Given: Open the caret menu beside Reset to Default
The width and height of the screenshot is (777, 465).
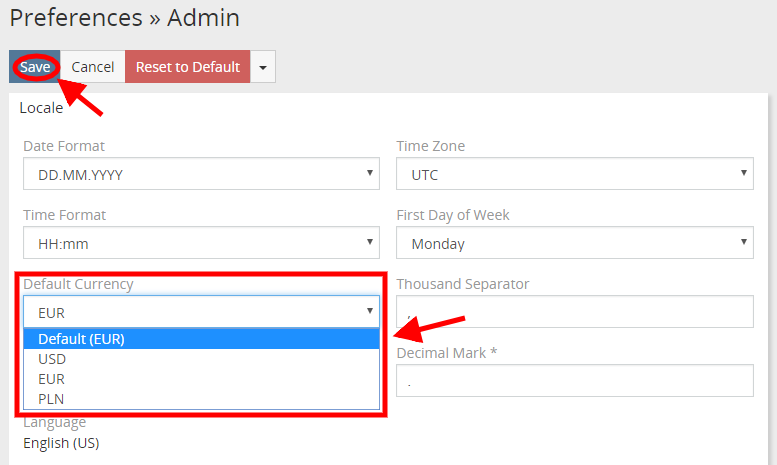Looking at the screenshot, I should pos(263,66).
